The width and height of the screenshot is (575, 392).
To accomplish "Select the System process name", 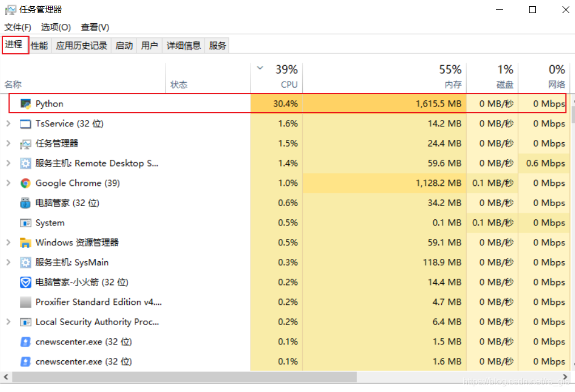I will click(50, 223).
